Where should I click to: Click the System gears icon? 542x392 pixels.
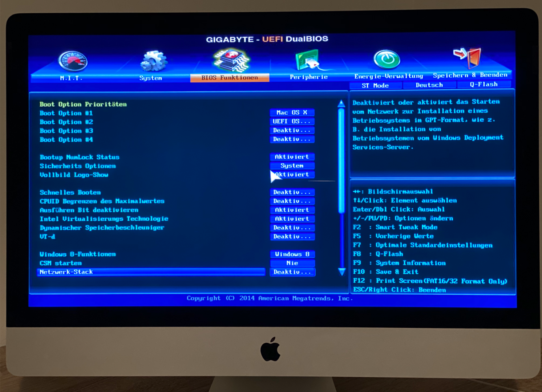click(x=154, y=61)
